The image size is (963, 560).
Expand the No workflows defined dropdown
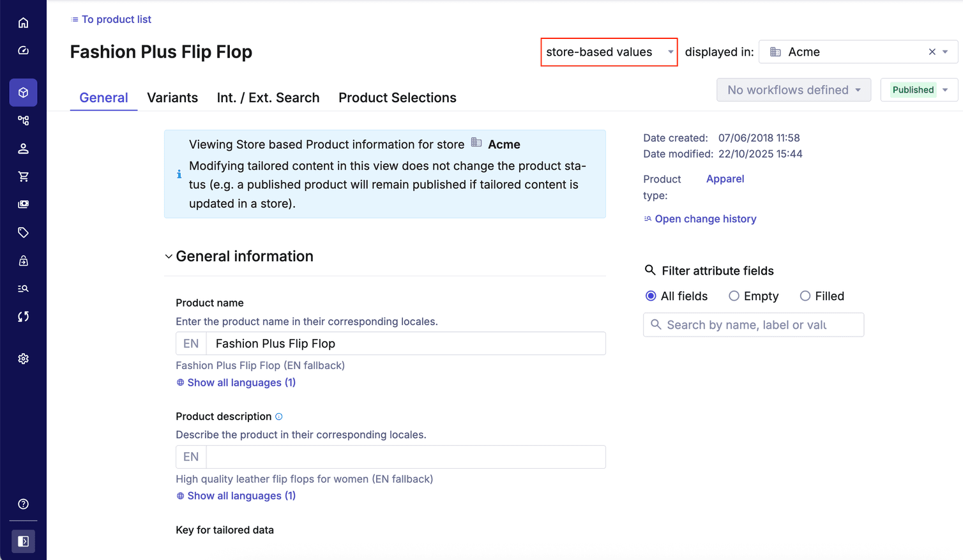(793, 89)
